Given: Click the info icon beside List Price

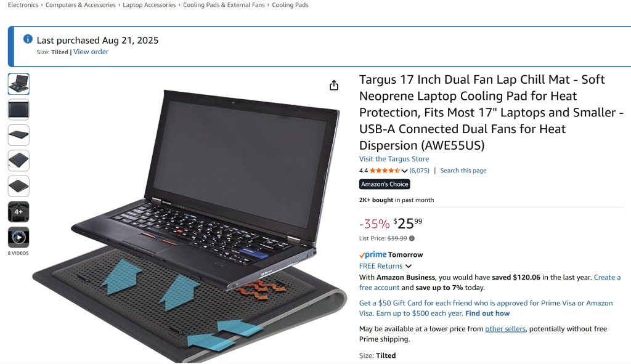Looking at the screenshot, I should coord(412,238).
